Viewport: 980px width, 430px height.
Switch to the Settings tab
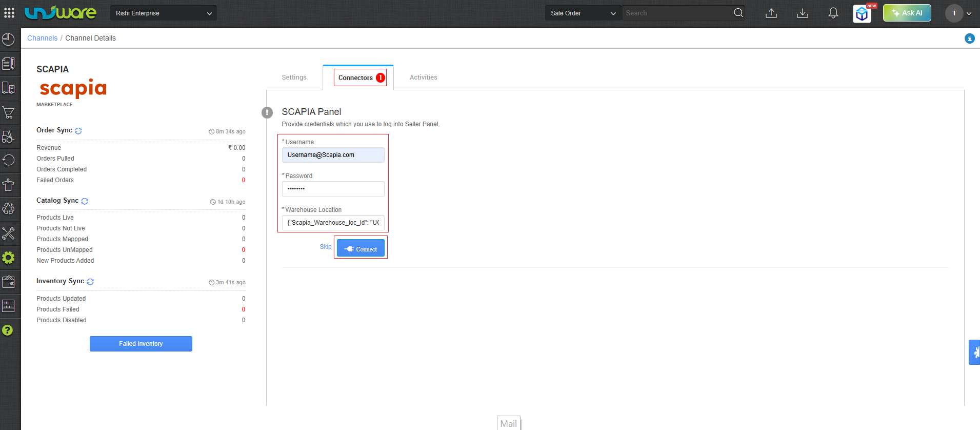[294, 77]
